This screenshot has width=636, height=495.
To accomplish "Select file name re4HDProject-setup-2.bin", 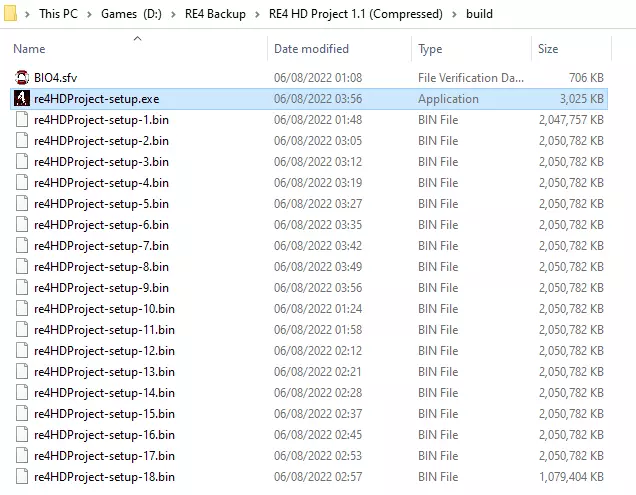I will [x=101, y=141].
